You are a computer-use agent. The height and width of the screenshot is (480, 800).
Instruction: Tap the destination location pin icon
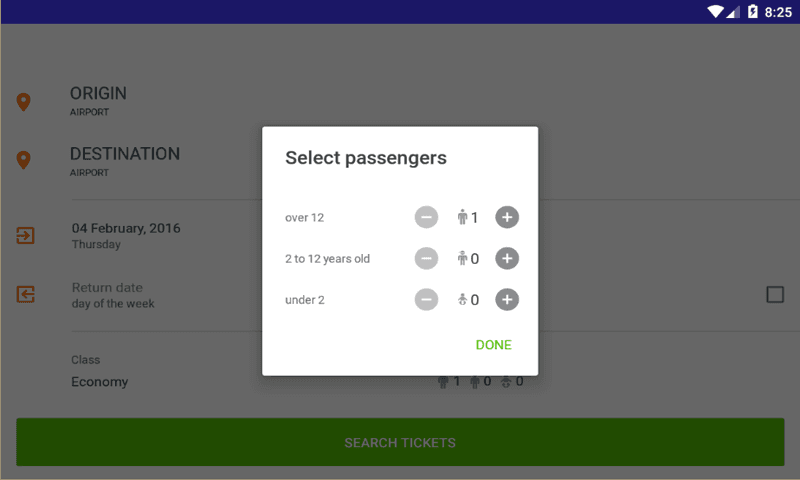tap(23, 160)
